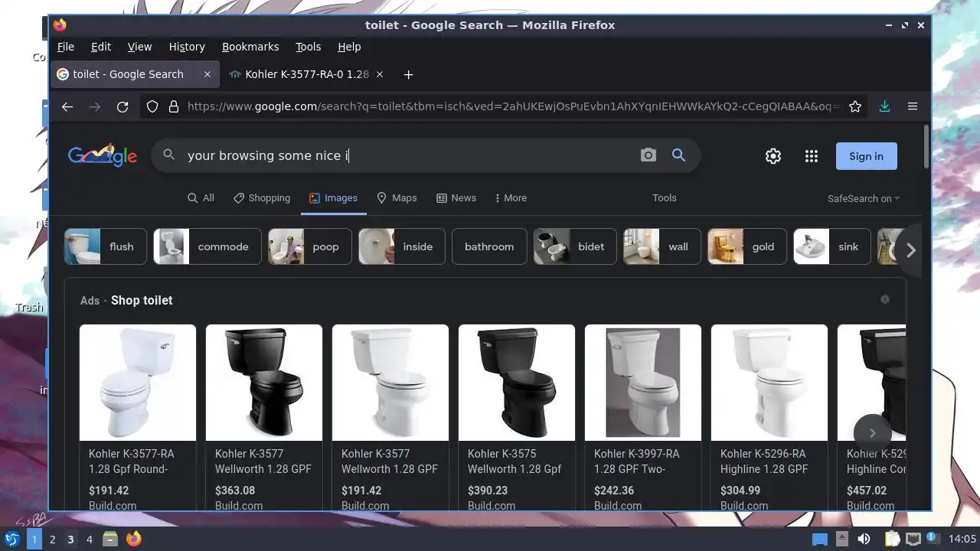Open tracking protection shield icon
980x551 pixels.
152,106
